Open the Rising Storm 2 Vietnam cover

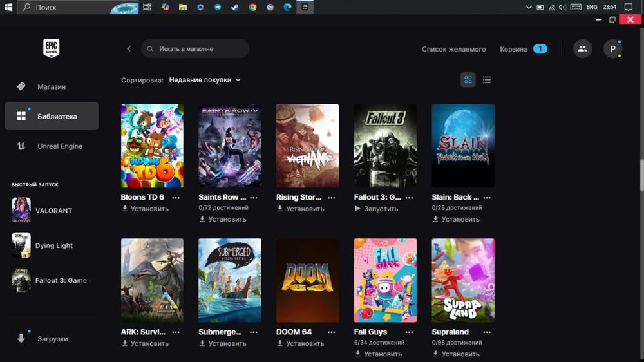308,146
